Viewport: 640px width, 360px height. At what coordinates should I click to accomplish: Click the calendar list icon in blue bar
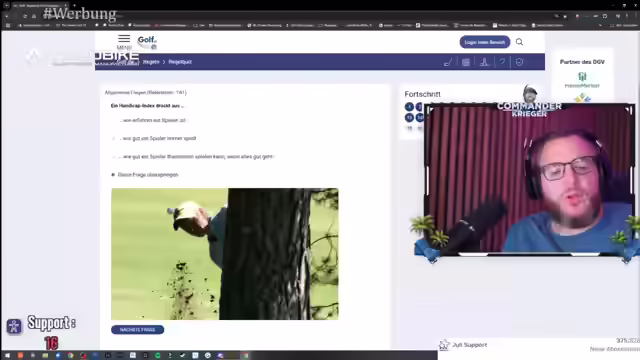click(466, 62)
